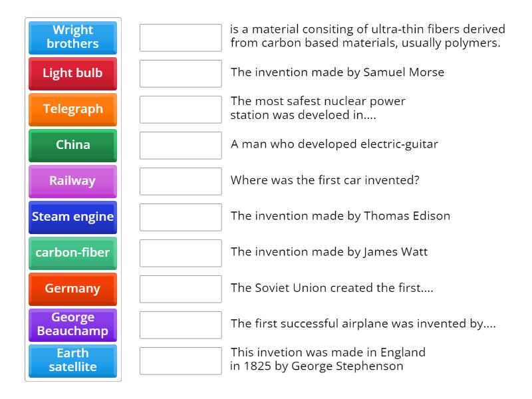The image size is (532, 399).
Task: Click the empty box next to Samuel Morse question
Action: [x=180, y=73]
